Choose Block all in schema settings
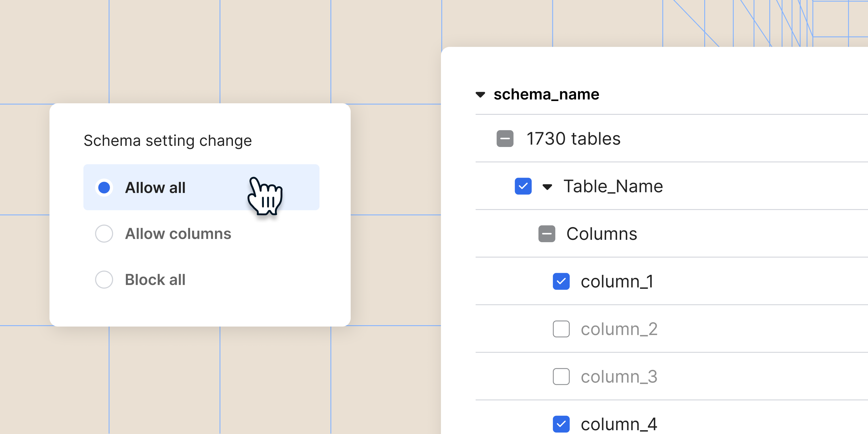 click(x=104, y=279)
